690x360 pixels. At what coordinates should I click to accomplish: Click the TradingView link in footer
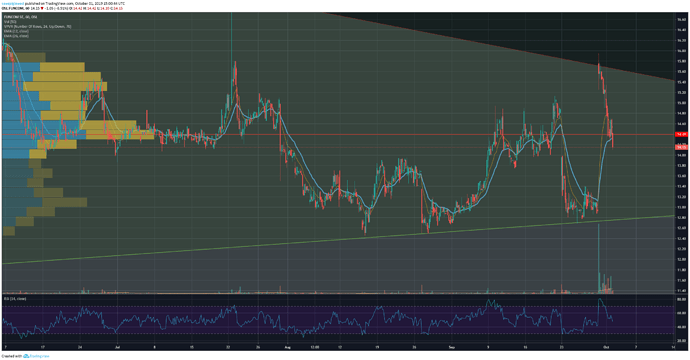39,356
